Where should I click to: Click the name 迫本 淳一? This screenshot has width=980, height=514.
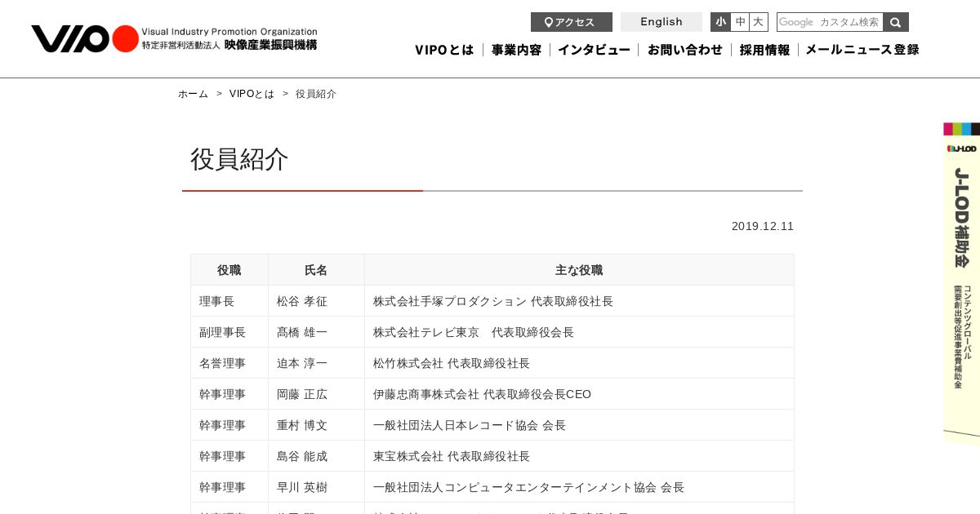[302, 363]
